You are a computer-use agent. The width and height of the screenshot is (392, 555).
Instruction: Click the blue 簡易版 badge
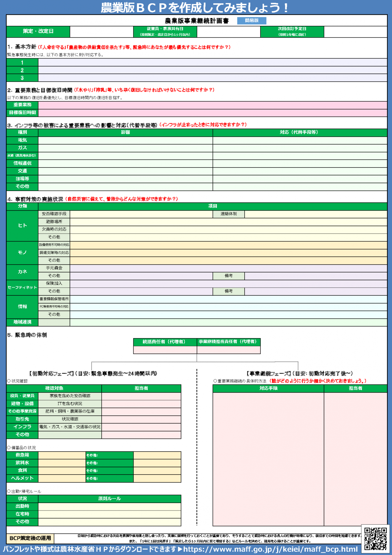252,21
